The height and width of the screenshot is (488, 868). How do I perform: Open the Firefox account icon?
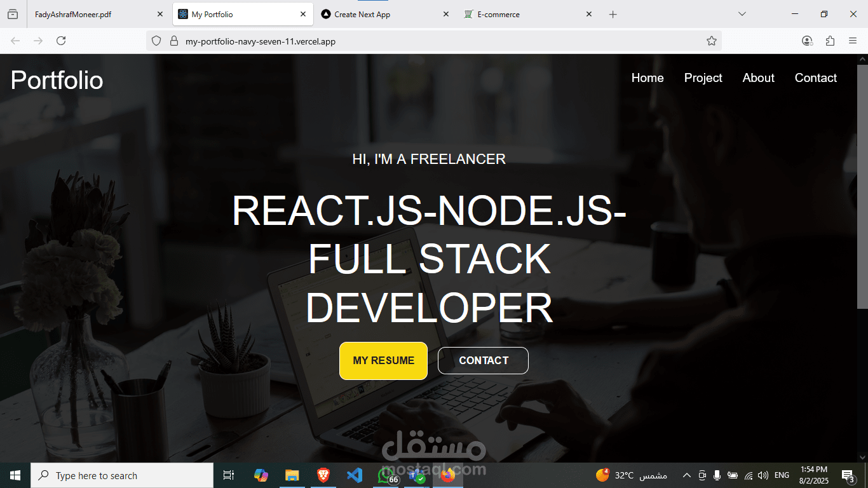click(807, 41)
